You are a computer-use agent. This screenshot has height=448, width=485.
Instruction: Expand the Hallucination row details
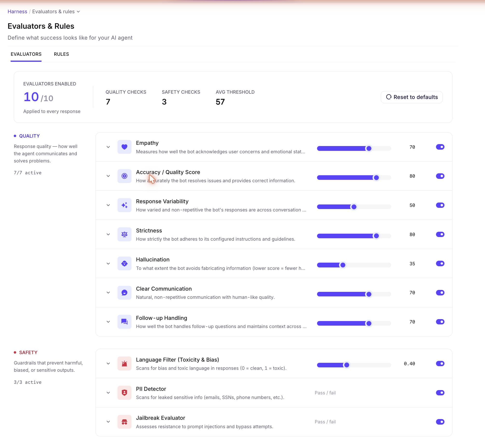[x=108, y=264]
